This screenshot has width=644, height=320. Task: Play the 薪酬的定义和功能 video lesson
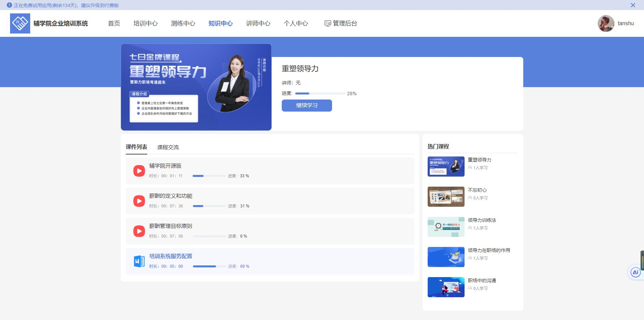[x=139, y=201]
